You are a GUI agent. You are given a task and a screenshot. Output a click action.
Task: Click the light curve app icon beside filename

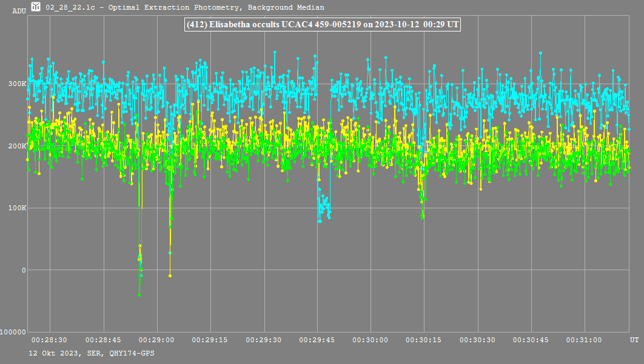pyautogui.click(x=36, y=7)
